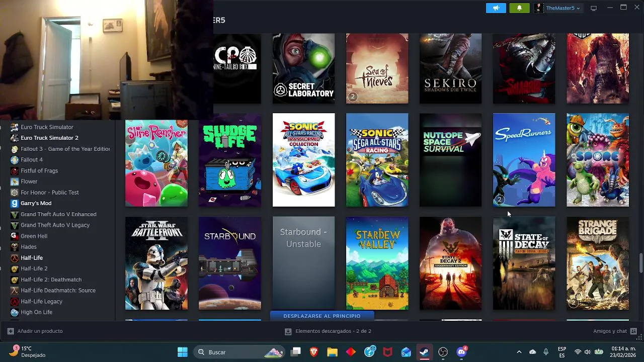Viewport: 644px width, 362px height.
Task: Click Desplazarse al principio button
Action: tap(322, 316)
